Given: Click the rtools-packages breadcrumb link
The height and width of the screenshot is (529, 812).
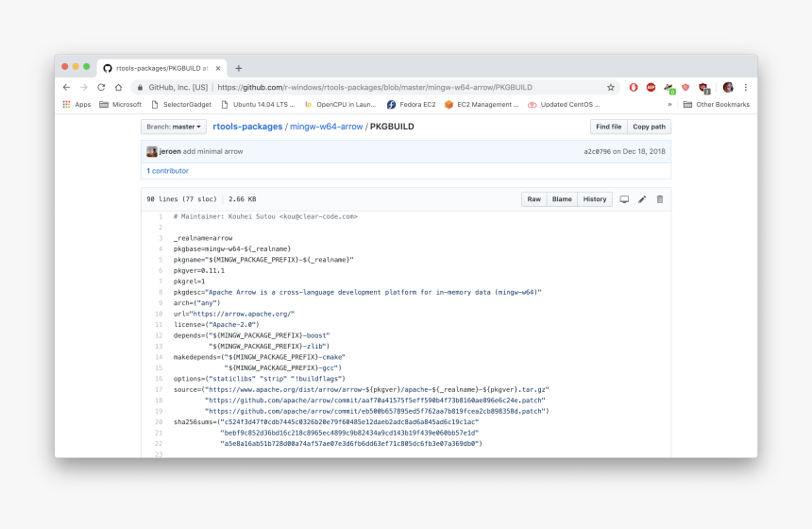Looking at the screenshot, I should pyautogui.click(x=247, y=127).
